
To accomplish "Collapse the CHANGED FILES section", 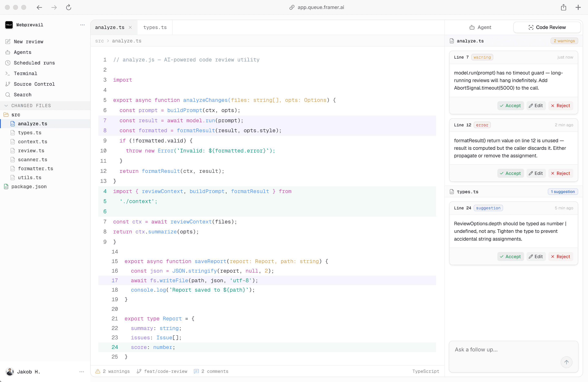I will 6,105.
